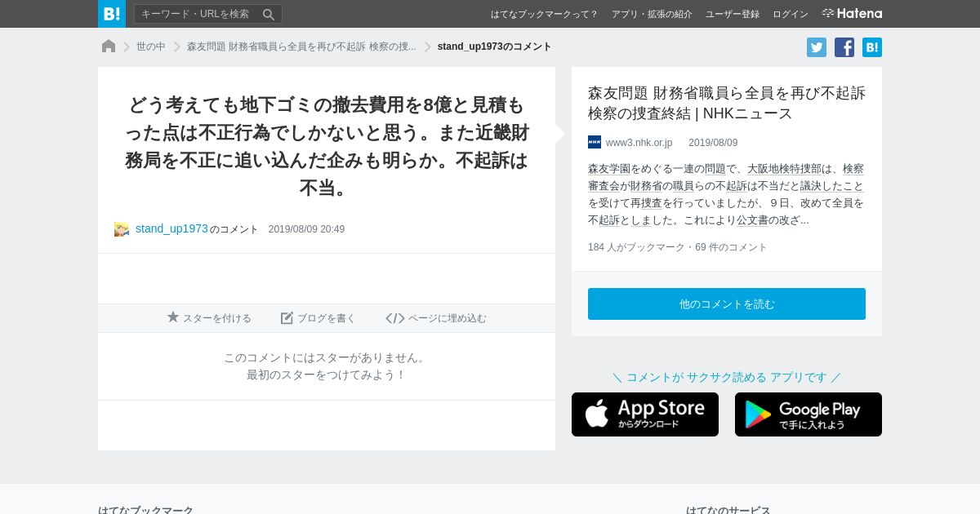The width and height of the screenshot is (980, 514).
Task: Share the comment on Facebook
Action: click(x=844, y=47)
